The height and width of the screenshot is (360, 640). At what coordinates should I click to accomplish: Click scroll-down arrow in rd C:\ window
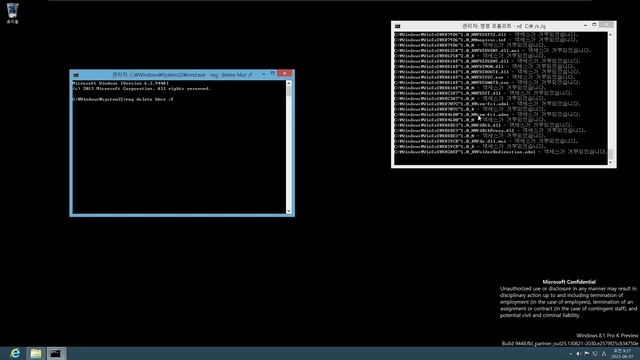611,162
